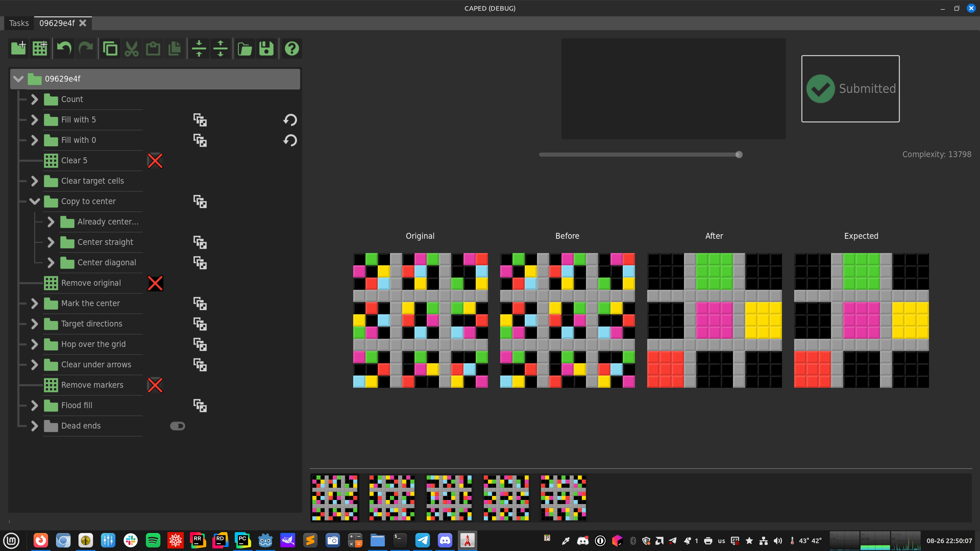Expand the Target directions folder
Viewport: 980px width, 551px height.
point(35,324)
